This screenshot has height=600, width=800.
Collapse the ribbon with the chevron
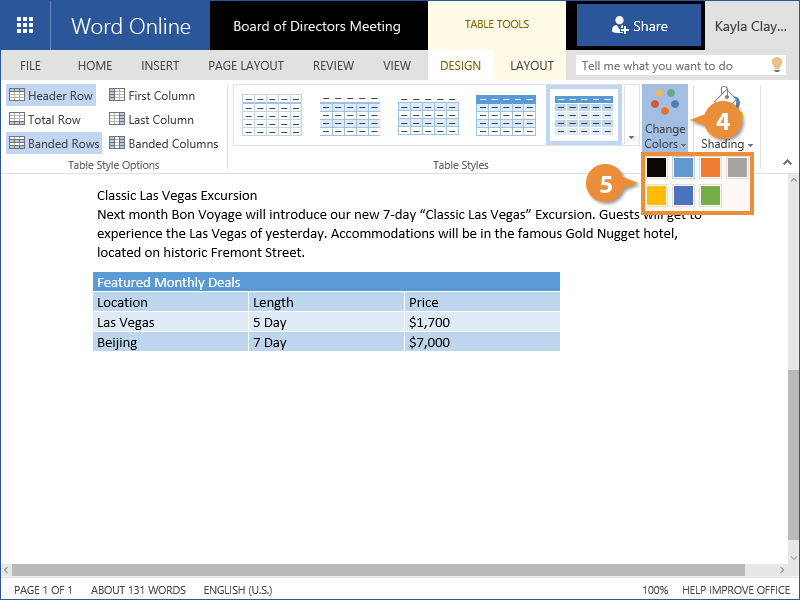(x=787, y=162)
